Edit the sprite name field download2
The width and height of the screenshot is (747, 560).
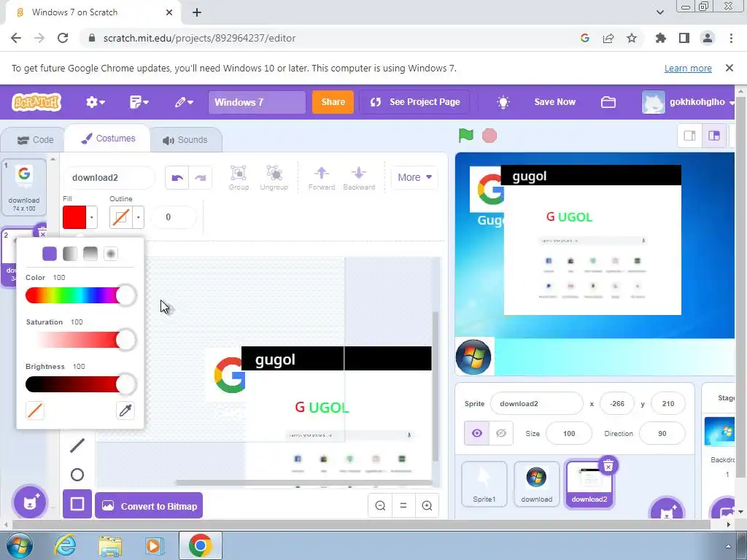[x=536, y=404]
